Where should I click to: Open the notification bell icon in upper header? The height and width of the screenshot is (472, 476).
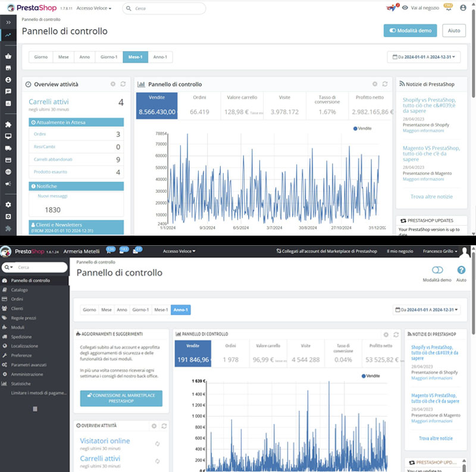click(447, 8)
